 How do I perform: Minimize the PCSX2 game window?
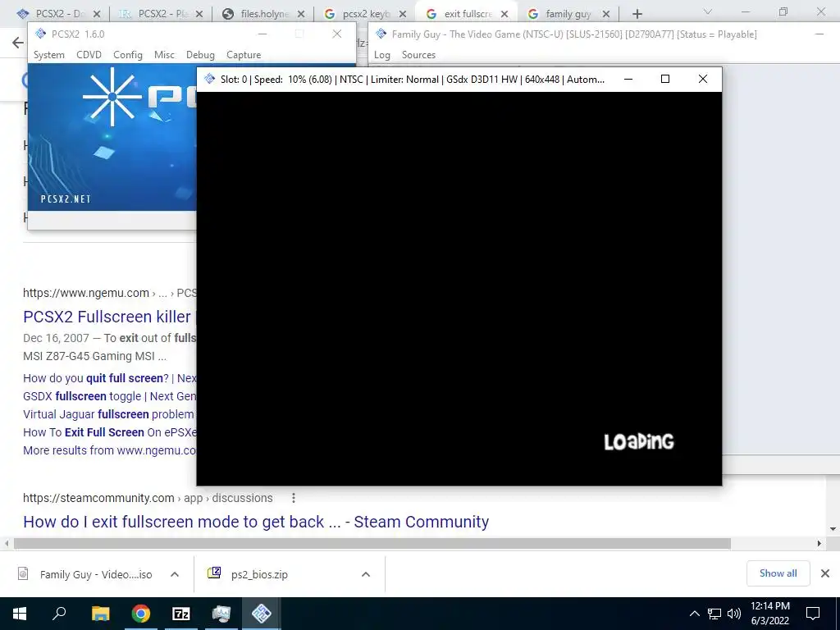click(628, 80)
